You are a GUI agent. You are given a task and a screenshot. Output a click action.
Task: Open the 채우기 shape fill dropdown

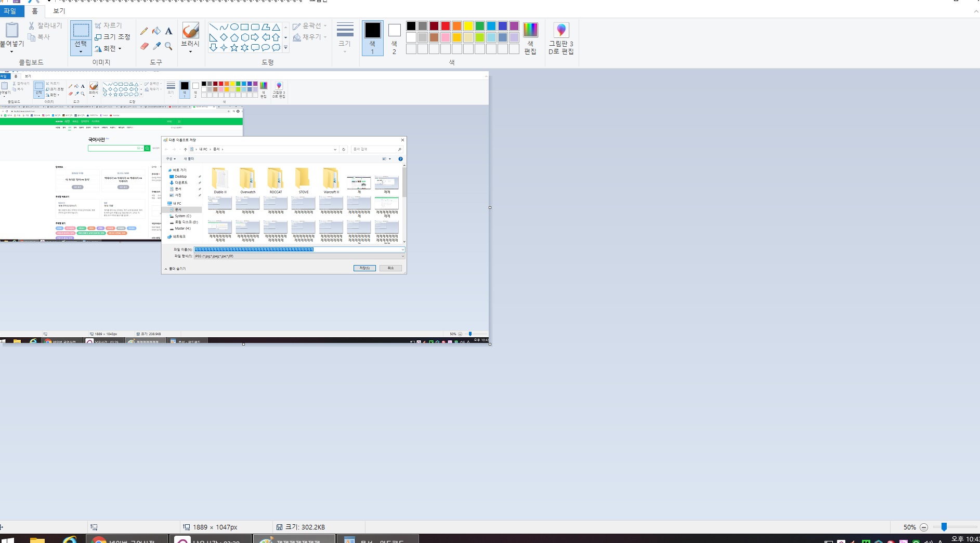[310, 37]
